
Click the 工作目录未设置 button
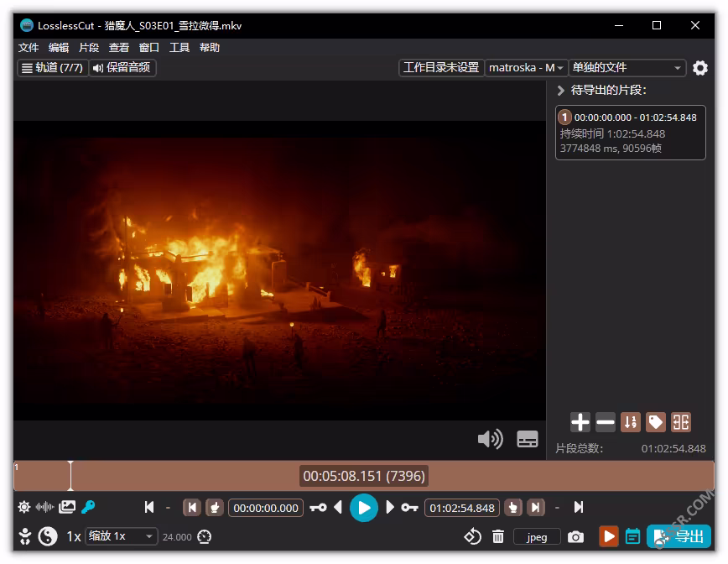tap(441, 68)
